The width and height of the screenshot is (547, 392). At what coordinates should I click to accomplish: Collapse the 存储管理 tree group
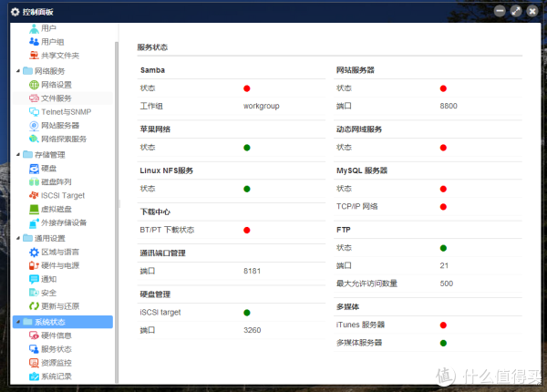(18, 154)
